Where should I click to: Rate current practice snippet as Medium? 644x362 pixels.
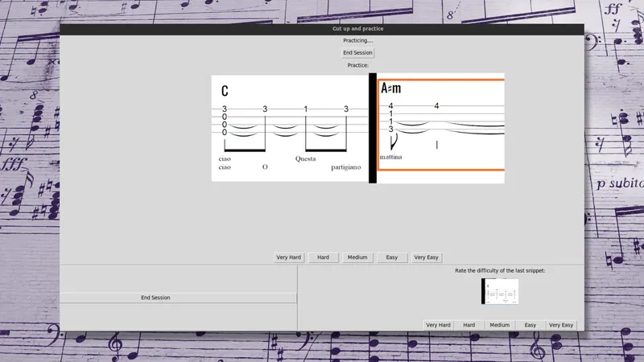point(357,257)
